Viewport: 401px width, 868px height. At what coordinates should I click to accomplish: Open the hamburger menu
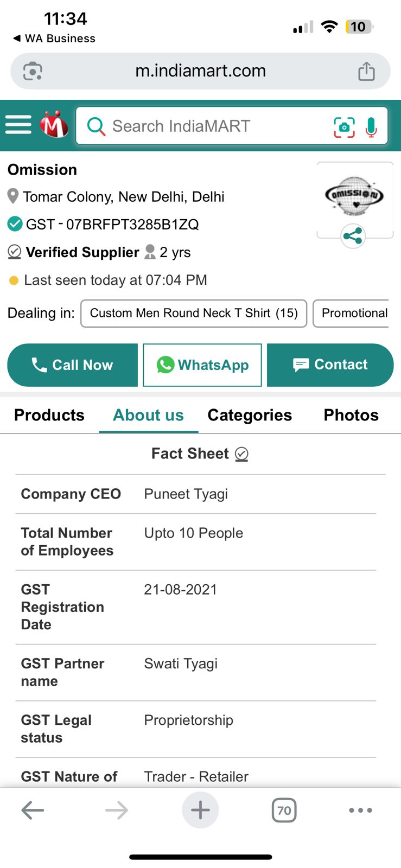pos(18,124)
